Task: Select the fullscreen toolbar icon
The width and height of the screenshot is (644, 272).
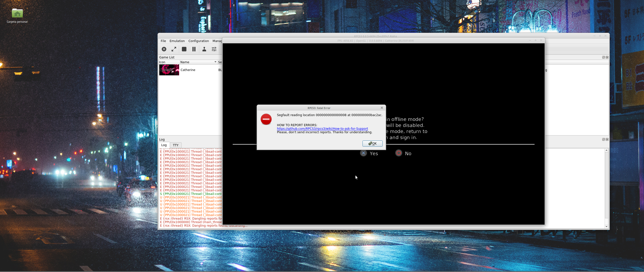Action: click(x=174, y=49)
